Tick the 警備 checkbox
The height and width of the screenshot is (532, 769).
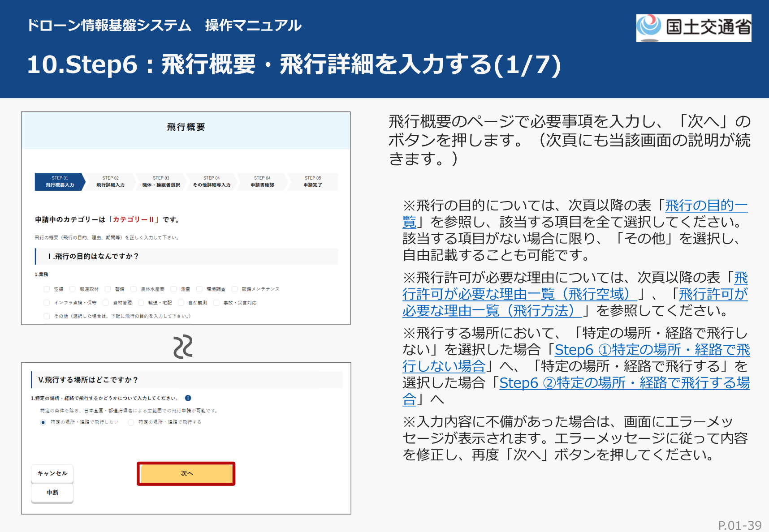point(108,289)
